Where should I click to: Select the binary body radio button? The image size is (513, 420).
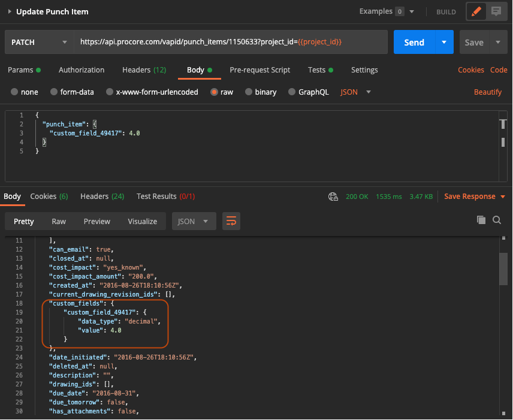(249, 92)
